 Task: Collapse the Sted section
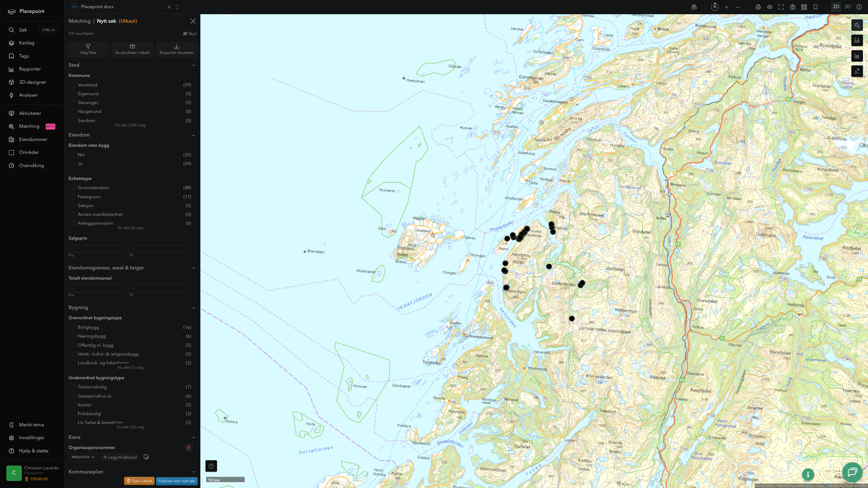(194, 65)
